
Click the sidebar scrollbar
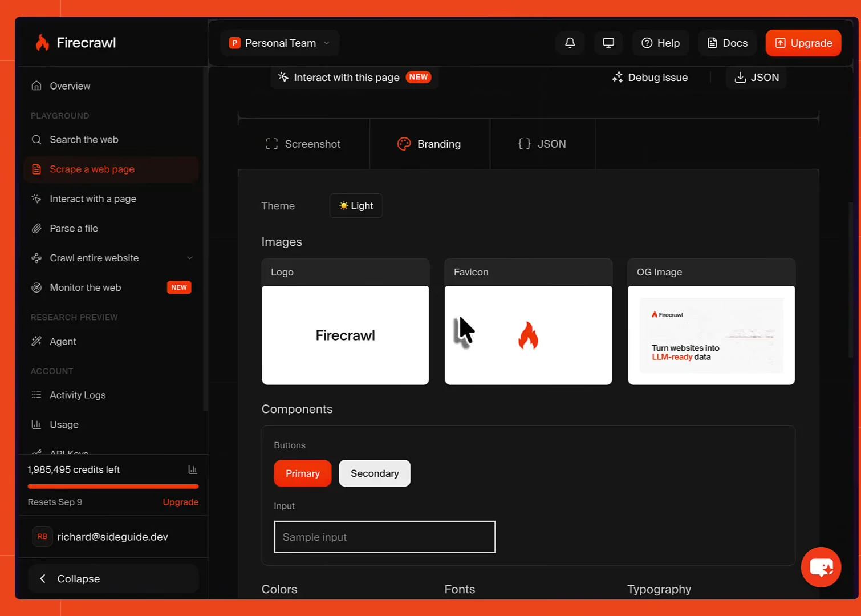tap(205, 238)
